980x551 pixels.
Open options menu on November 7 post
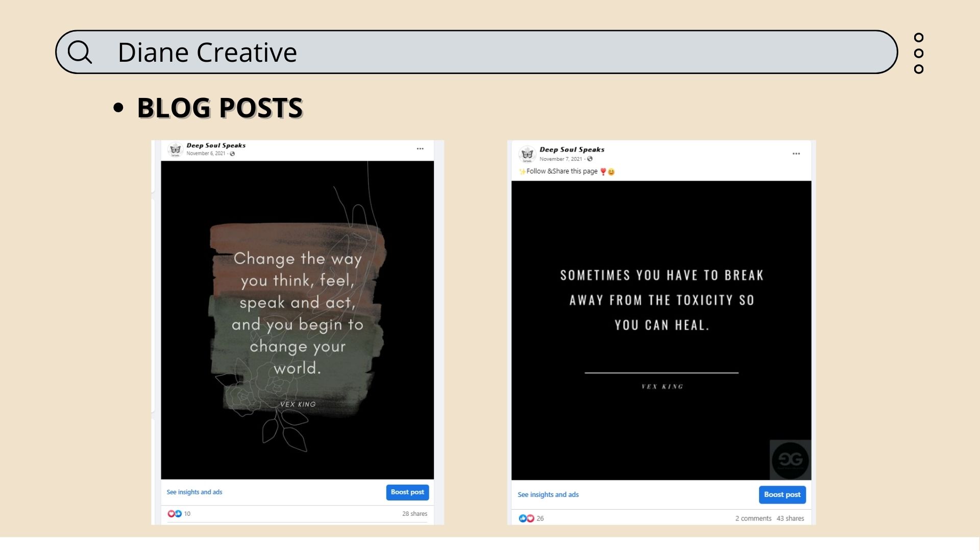point(796,154)
